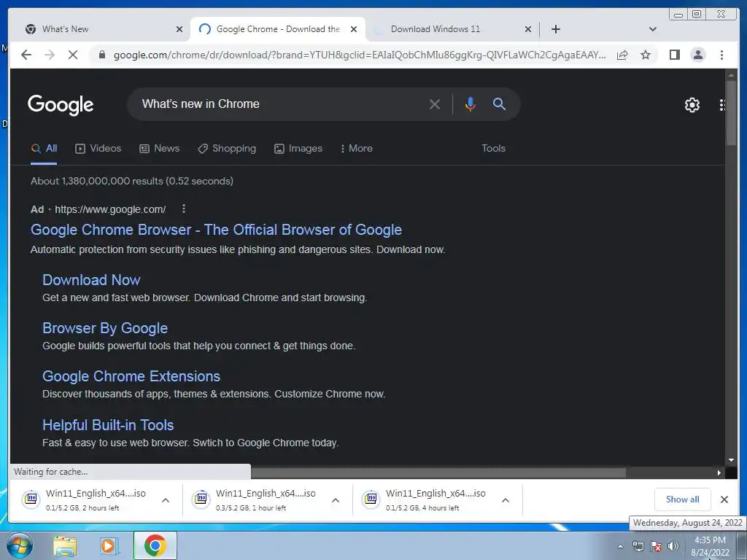This screenshot has width=747, height=560.
Task: Show all downloads
Action: 682,499
